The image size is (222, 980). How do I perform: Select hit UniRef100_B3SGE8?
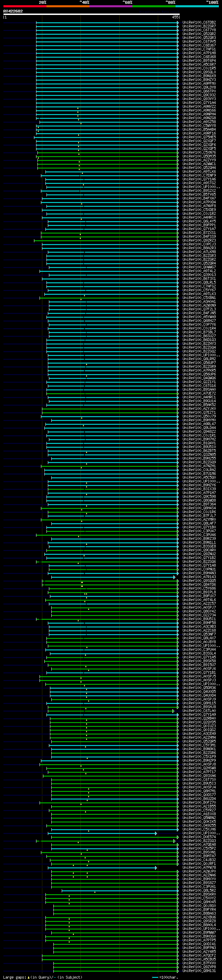coord(199,546)
